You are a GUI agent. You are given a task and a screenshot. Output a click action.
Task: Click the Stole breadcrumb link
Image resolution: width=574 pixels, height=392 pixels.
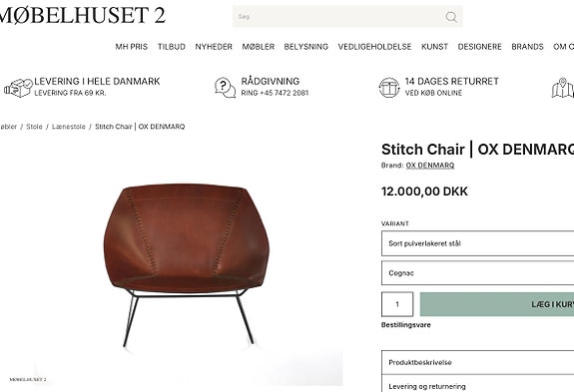click(x=34, y=127)
